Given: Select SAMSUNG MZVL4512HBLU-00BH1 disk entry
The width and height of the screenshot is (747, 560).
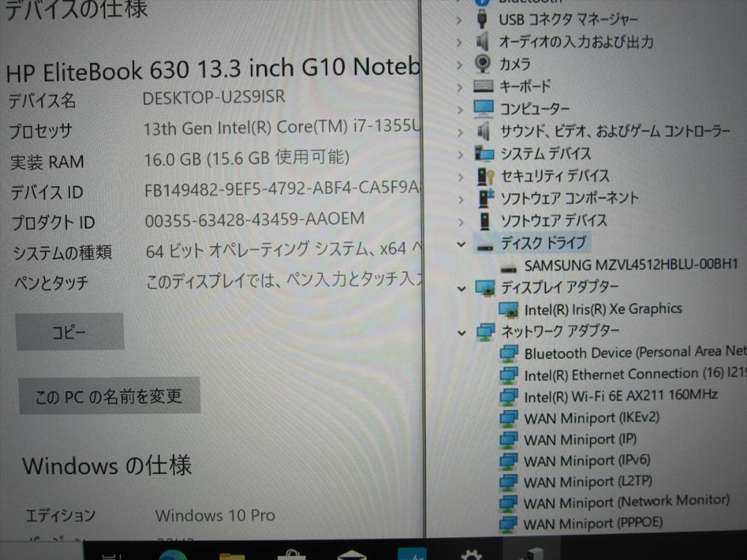Looking at the screenshot, I should pyautogui.click(x=631, y=265).
